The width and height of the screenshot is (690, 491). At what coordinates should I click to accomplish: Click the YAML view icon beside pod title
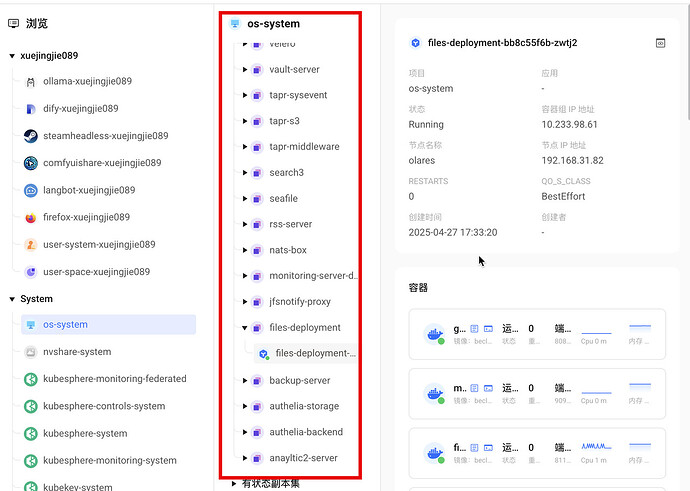coord(660,43)
